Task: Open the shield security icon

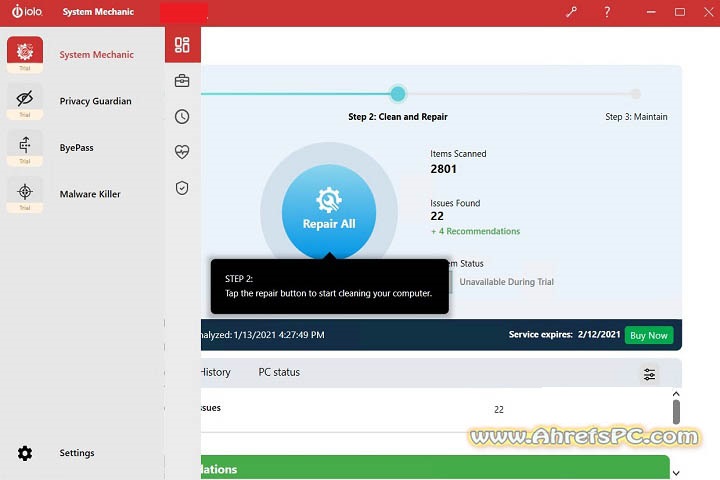Action: 182,187
